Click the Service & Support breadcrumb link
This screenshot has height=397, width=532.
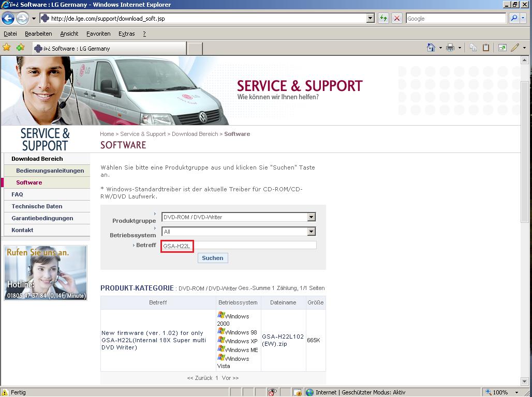coord(143,134)
